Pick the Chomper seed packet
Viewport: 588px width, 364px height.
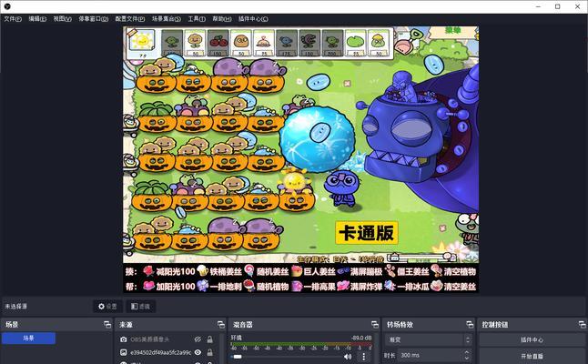309,43
